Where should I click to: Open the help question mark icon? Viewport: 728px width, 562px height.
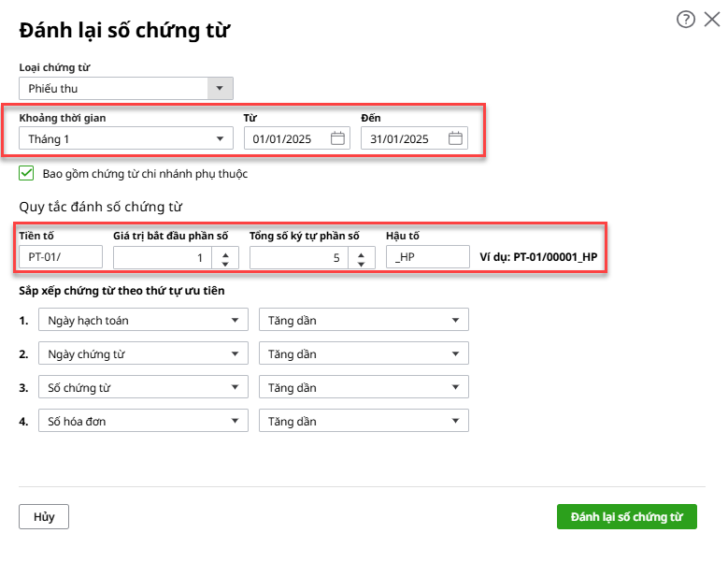pos(686,20)
